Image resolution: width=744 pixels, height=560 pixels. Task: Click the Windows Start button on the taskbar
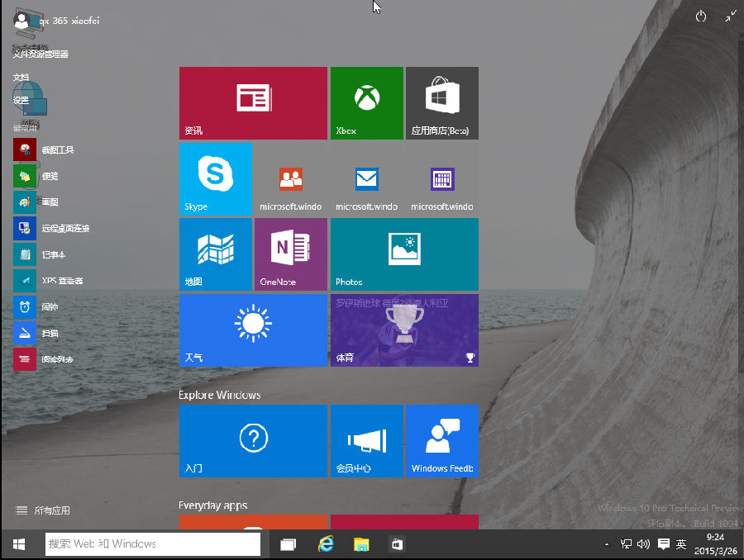click(x=19, y=544)
